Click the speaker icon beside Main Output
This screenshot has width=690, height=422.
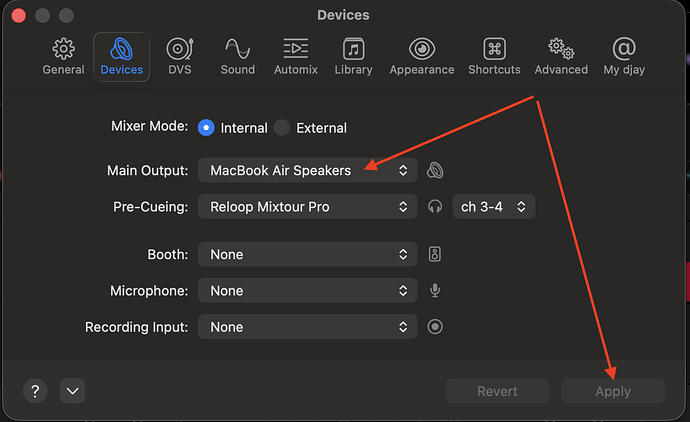coord(435,170)
